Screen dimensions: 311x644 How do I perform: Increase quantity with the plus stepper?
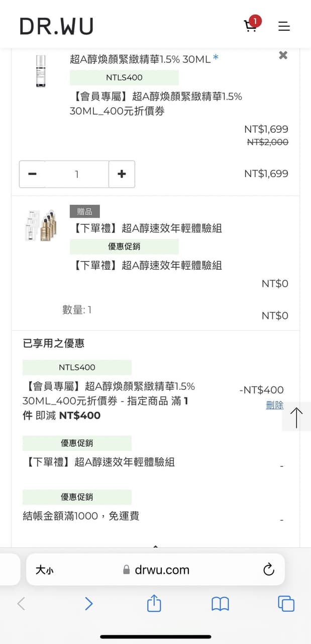click(122, 174)
